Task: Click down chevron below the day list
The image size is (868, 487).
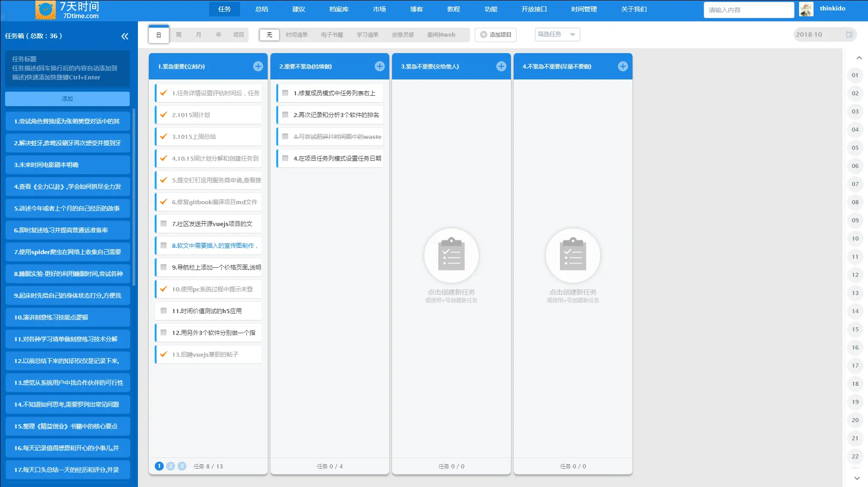Action: [857, 478]
